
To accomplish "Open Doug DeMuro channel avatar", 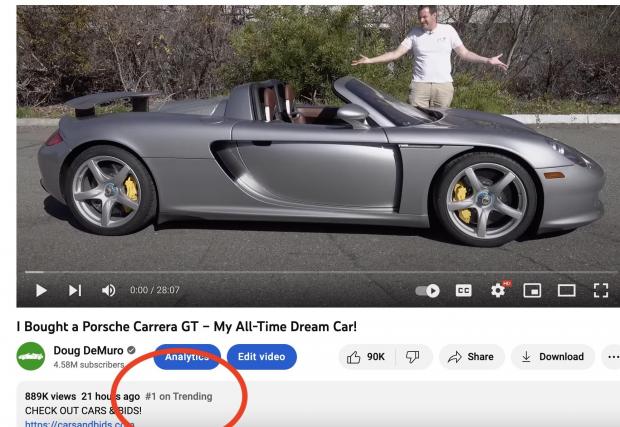I will (x=31, y=356).
